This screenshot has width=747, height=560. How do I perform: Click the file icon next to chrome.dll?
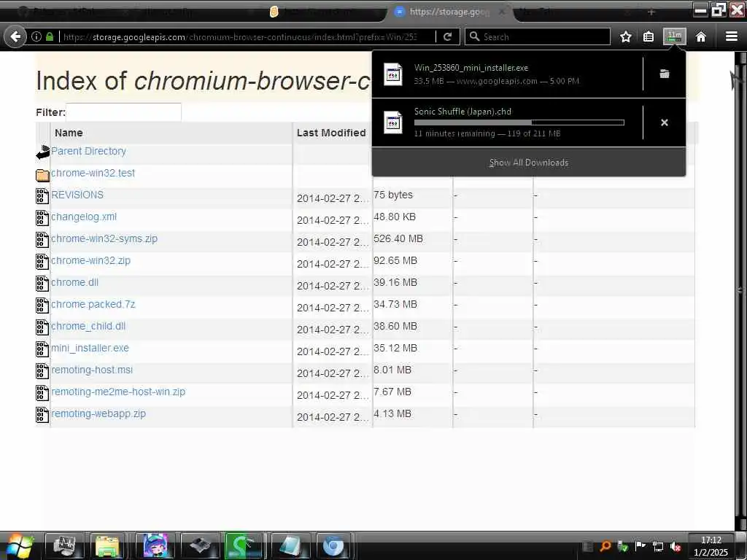[42, 284]
